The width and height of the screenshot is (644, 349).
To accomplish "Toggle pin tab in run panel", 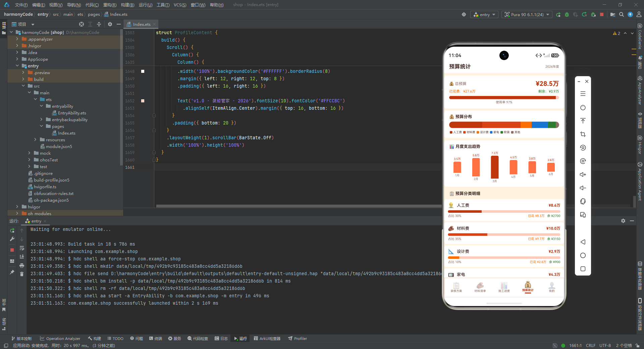I will 12,272.
